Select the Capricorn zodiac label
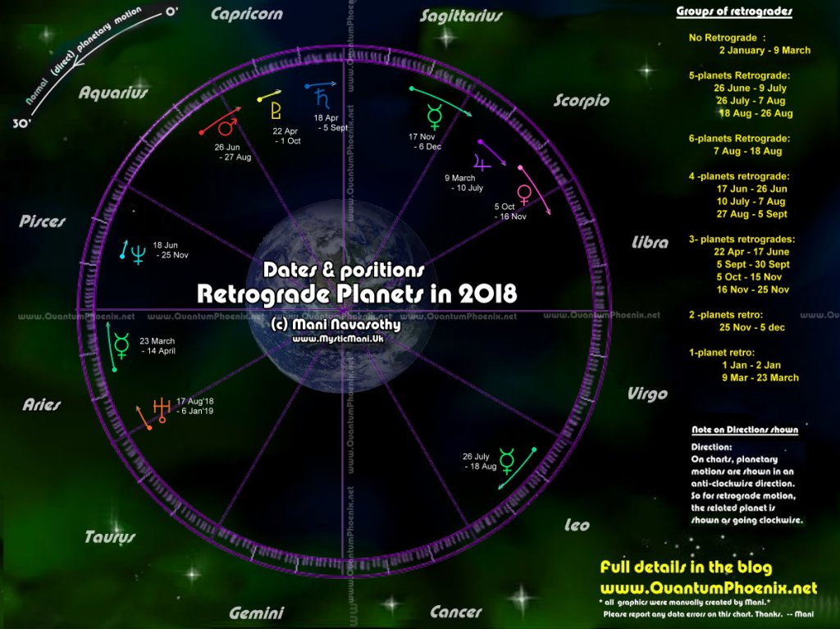This screenshot has width=840, height=629. [245, 14]
